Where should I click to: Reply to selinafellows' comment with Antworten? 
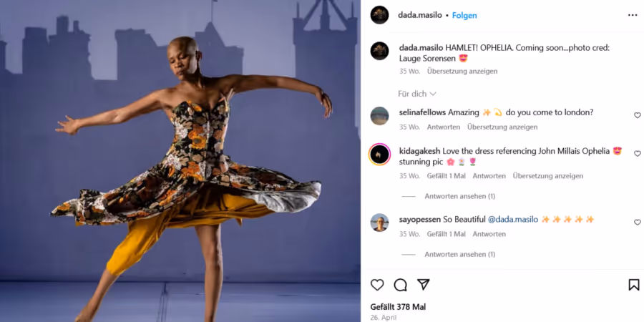click(444, 127)
